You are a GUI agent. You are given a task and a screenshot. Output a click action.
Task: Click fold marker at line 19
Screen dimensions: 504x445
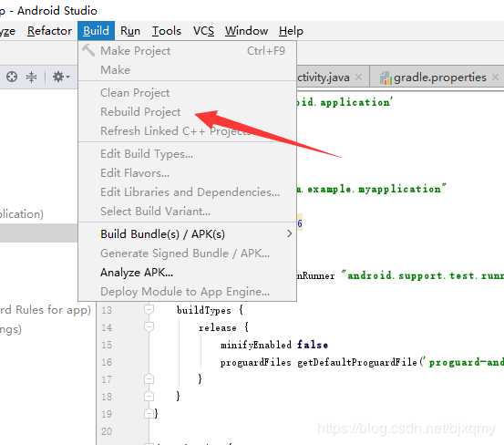[149, 413]
